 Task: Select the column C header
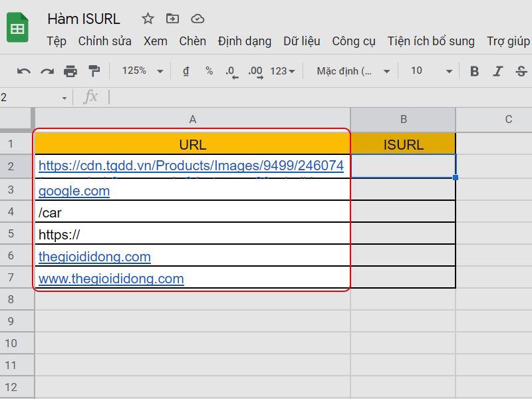[x=508, y=120]
